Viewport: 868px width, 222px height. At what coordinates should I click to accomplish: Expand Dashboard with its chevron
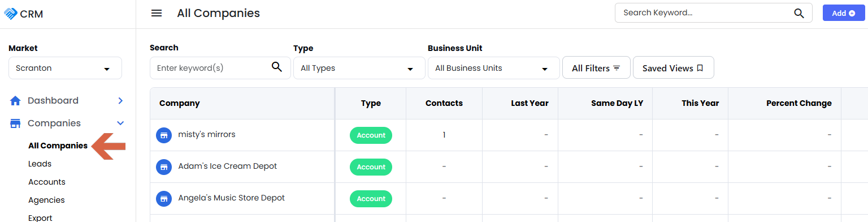(x=120, y=101)
